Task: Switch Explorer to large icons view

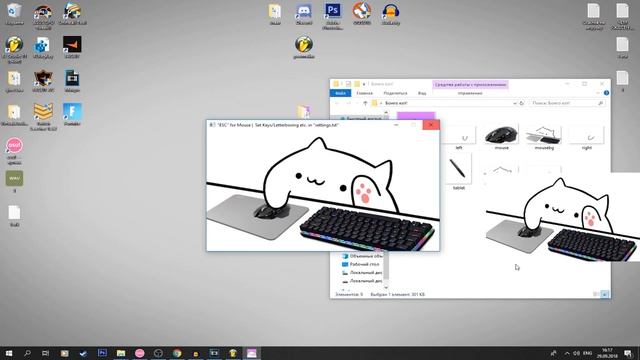Action: point(604,294)
